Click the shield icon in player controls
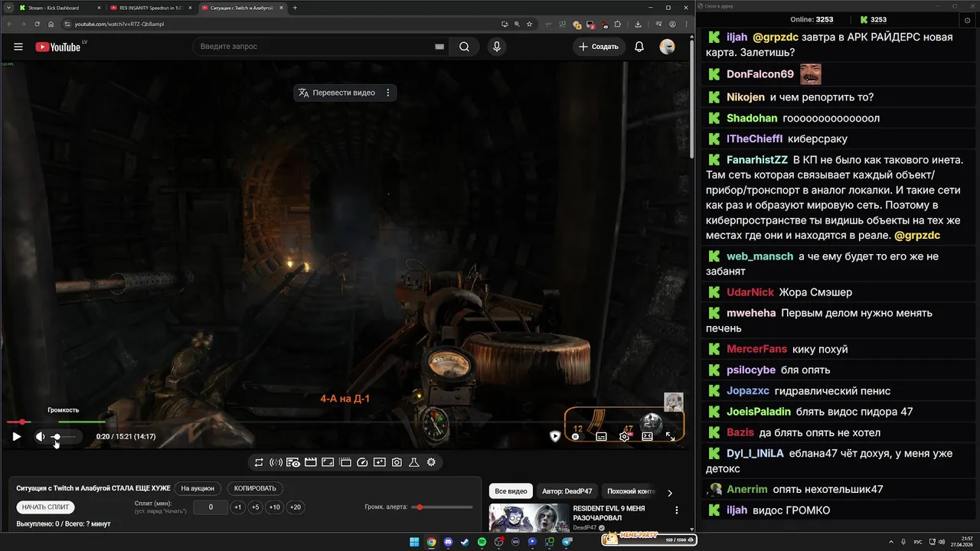Image resolution: width=980 pixels, height=551 pixels. 555,436
